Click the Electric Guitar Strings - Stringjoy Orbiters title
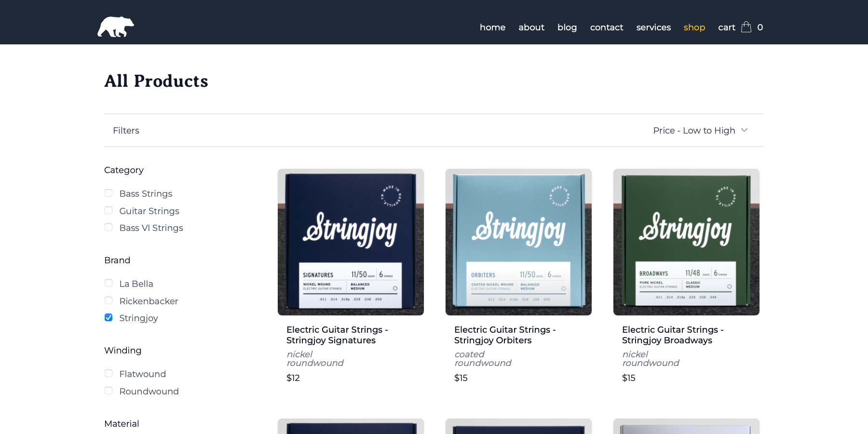This screenshot has width=868, height=434. click(x=505, y=335)
